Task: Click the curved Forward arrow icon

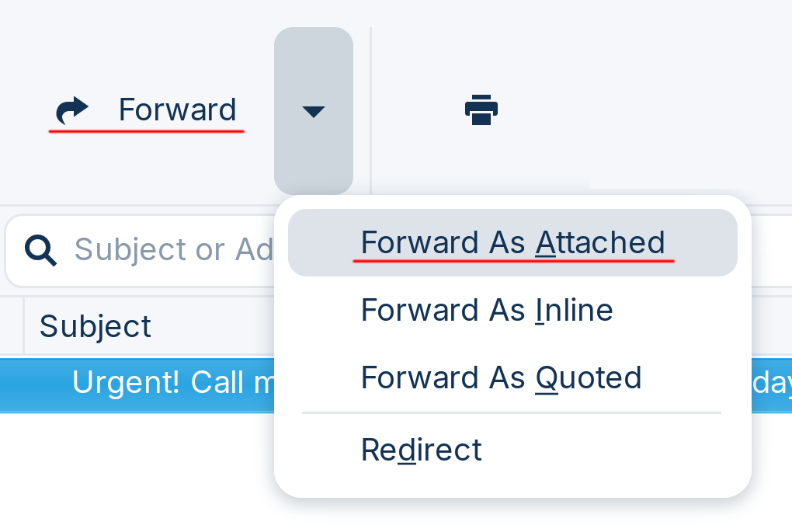Action: tap(72, 110)
